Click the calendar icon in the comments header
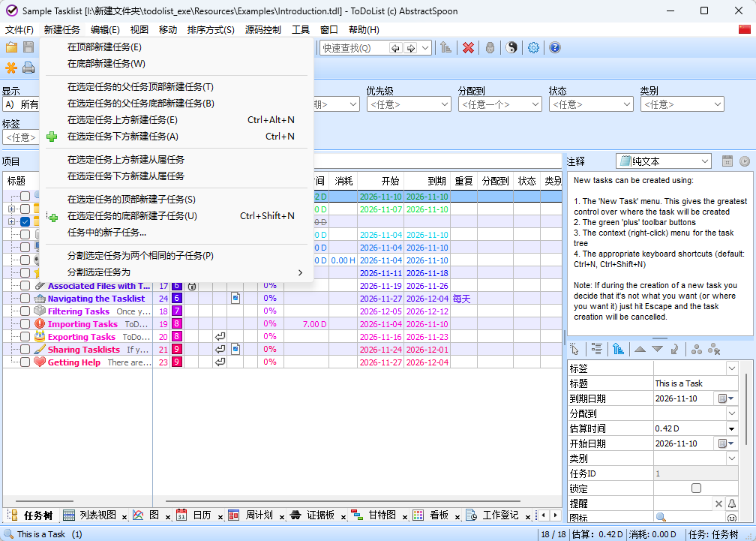Image resolution: width=756 pixels, height=541 pixels. pyautogui.click(x=727, y=161)
